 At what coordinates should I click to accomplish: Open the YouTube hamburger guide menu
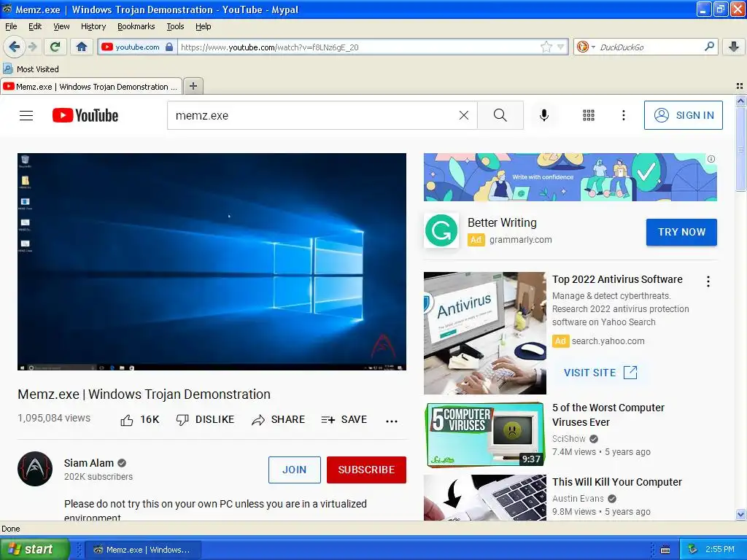coord(26,115)
